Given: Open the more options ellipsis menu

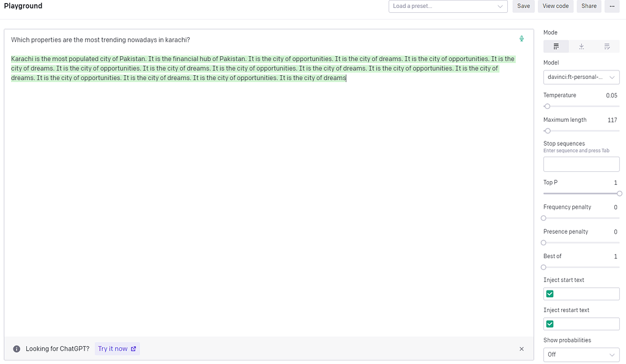Looking at the screenshot, I should tap(612, 6).
